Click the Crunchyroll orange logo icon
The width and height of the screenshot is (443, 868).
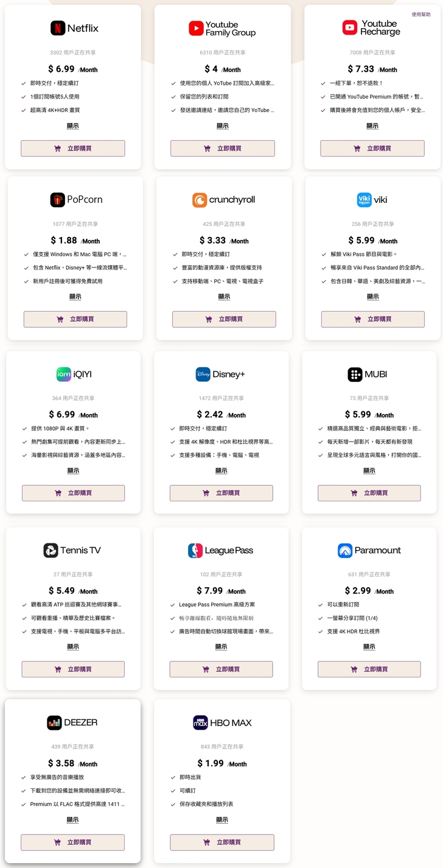200,200
